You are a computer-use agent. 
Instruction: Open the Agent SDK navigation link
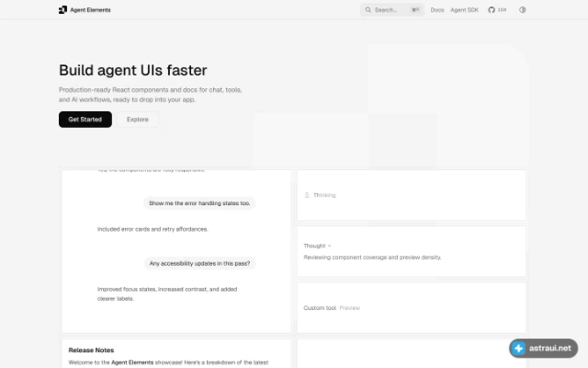465,10
